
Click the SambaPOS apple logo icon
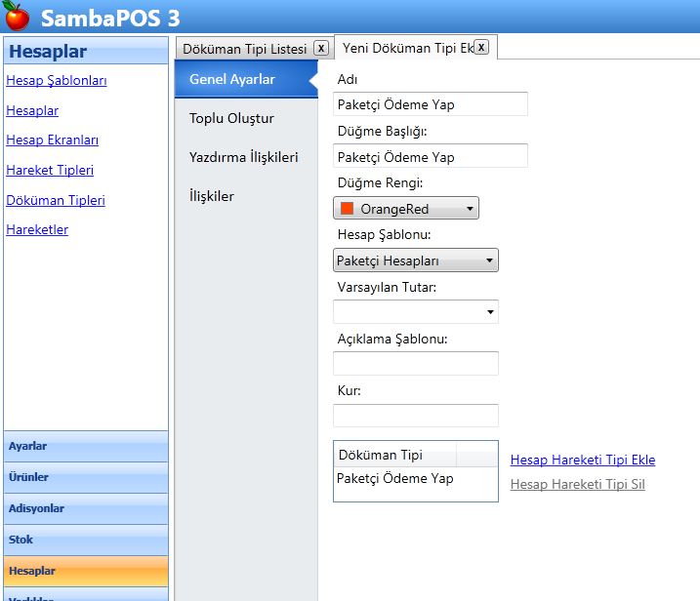click(x=17, y=18)
